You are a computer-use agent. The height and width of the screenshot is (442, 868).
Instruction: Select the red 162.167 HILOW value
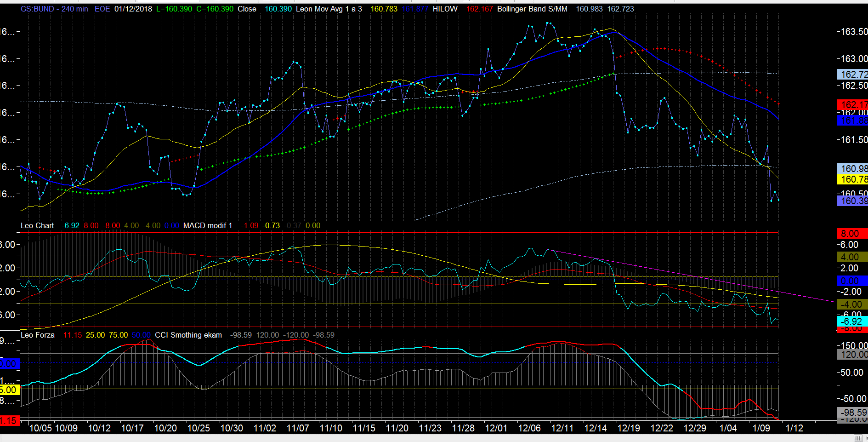[480, 9]
